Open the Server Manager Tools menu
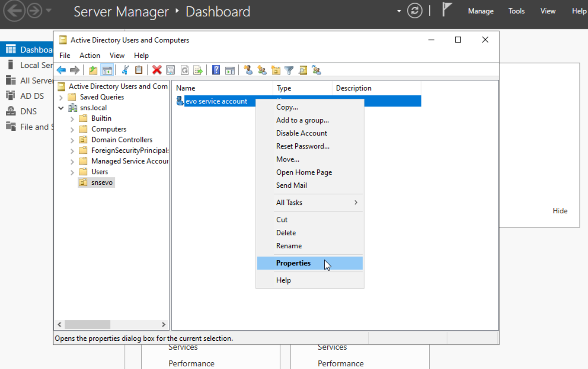 point(516,11)
